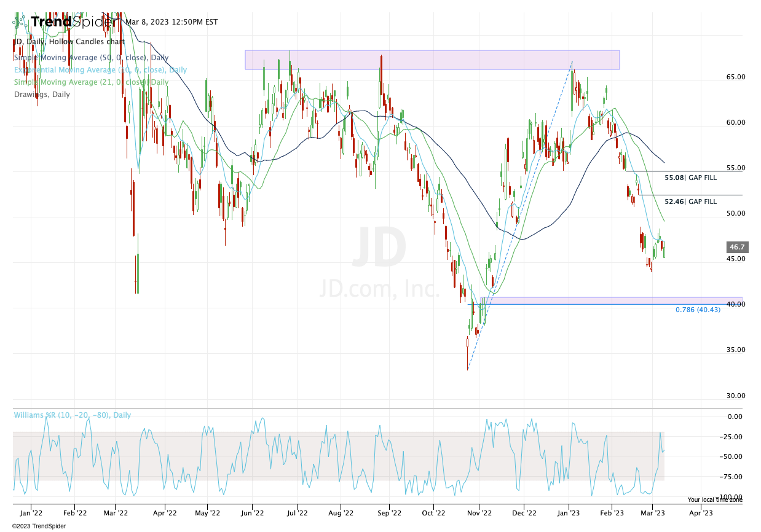
Task: Click the 0.786 (40.43) Fibonacci label
Action: (x=698, y=310)
